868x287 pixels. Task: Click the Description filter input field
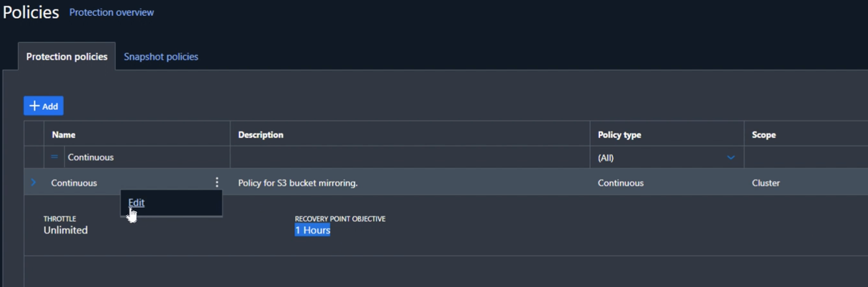pyautogui.click(x=409, y=157)
